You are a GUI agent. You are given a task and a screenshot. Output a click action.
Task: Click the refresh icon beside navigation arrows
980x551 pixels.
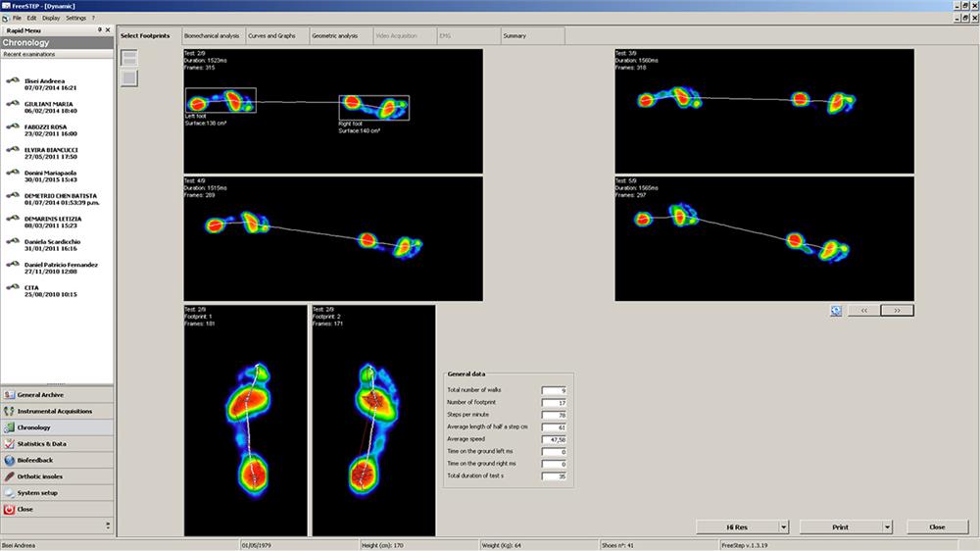click(836, 310)
